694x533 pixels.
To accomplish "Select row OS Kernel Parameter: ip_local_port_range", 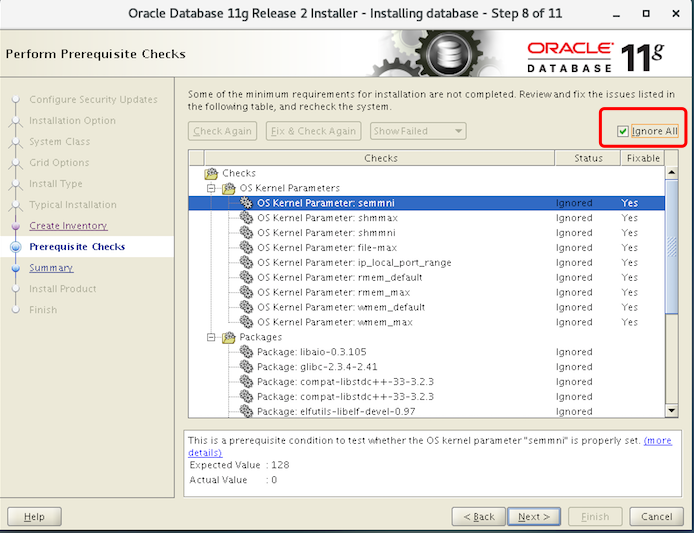I will coord(427,263).
